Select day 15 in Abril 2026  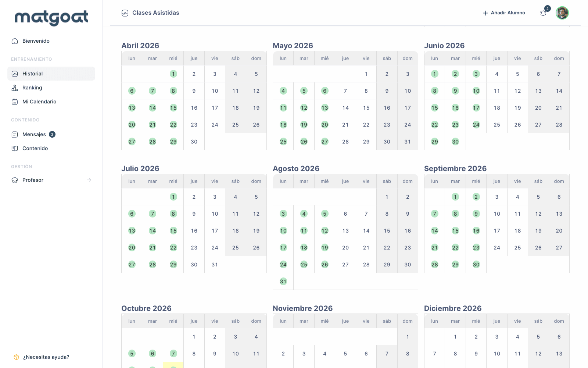click(x=173, y=108)
